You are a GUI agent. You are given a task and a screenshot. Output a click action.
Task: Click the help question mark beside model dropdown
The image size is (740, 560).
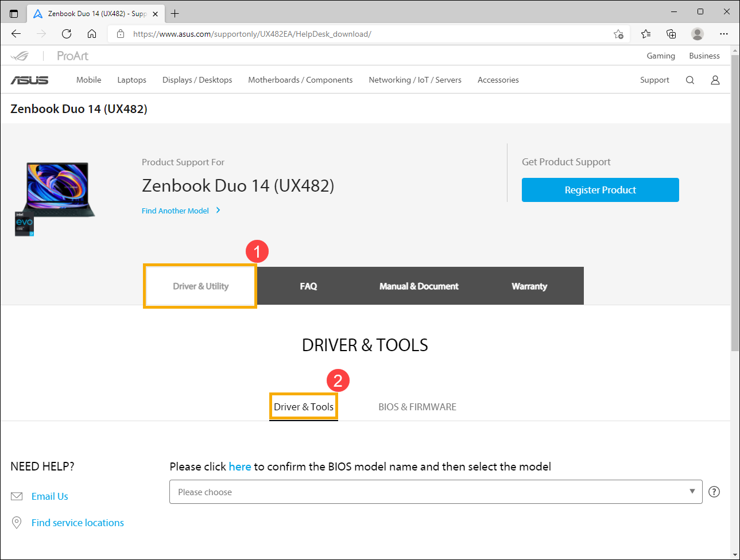(714, 492)
